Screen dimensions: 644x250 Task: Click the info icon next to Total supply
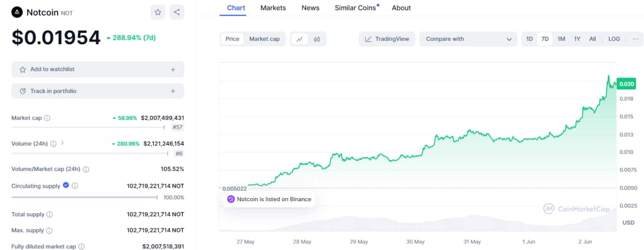[49, 214]
